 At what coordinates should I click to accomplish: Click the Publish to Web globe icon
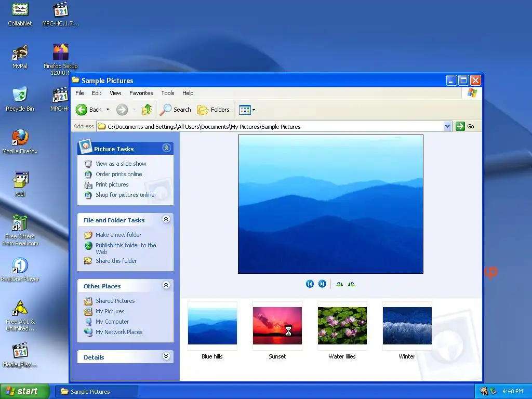[x=88, y=246]
